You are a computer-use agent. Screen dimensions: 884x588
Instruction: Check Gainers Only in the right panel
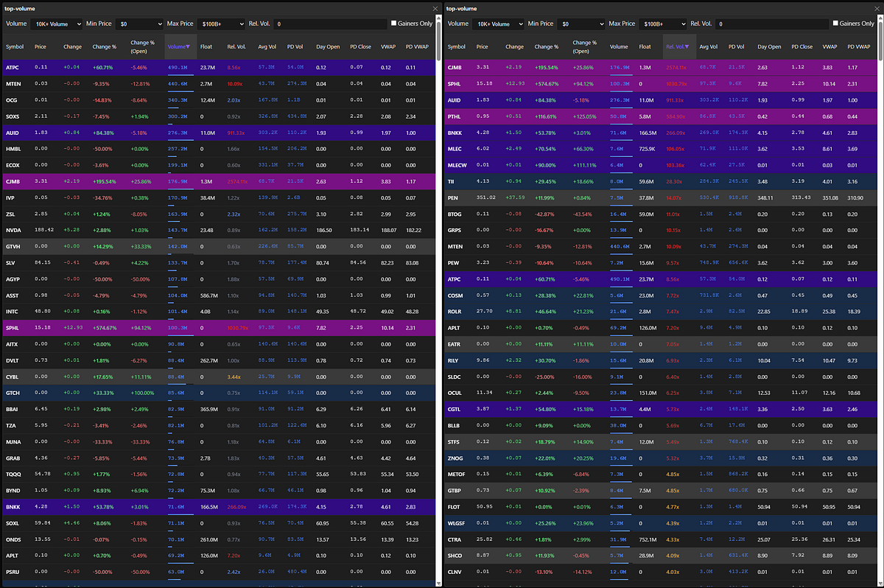click(836, 24)
